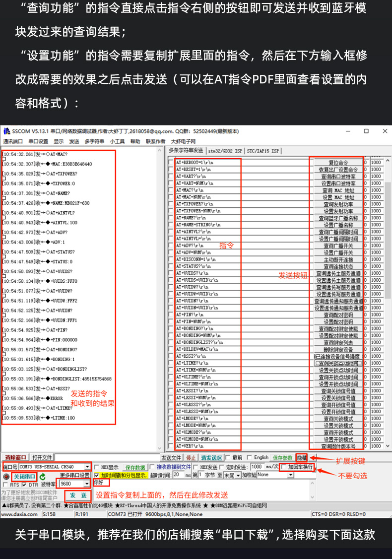392x559 pixels.
Task: Click the green refresh ports icon
Action: point(43,476)
